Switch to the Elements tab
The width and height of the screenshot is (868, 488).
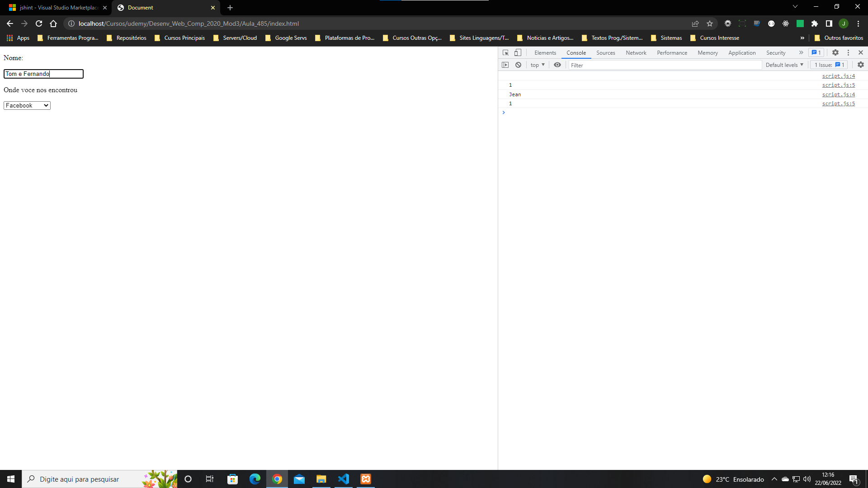point(545,53)
